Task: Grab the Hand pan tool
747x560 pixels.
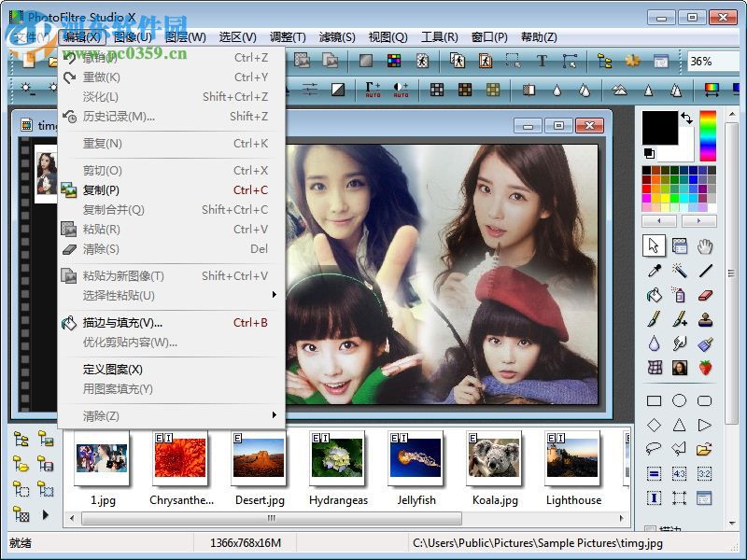Action: click(x=704, y=245)
